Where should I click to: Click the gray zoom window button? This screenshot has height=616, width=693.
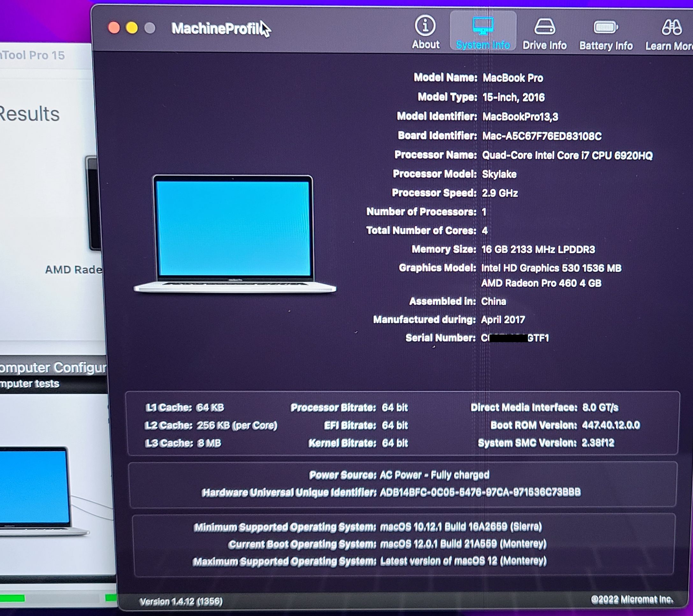coord(150,28)
